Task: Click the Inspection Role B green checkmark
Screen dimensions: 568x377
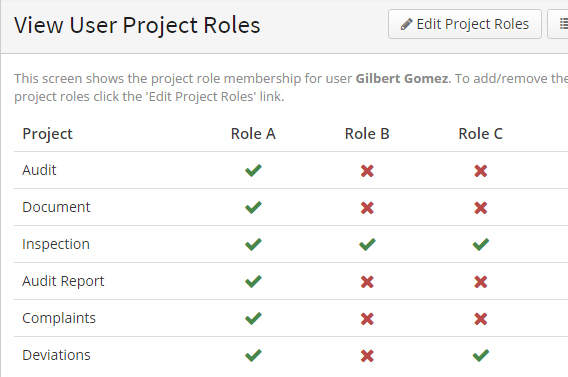Action: (367, 244)
